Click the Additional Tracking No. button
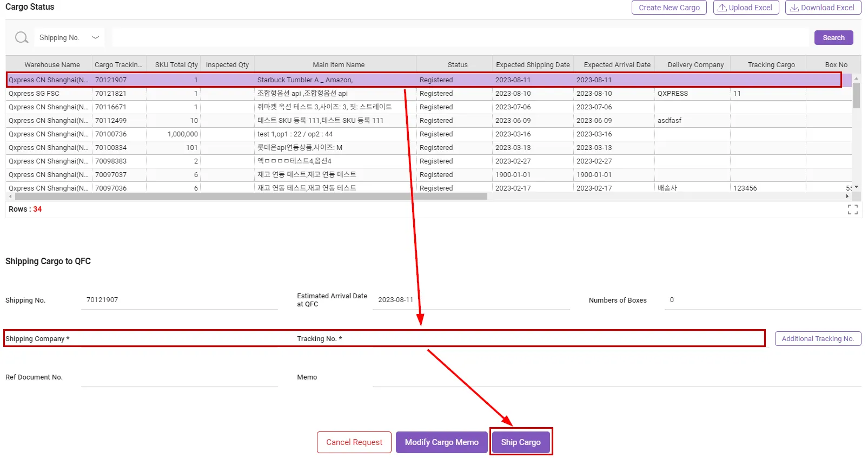This screenshot has width=868, height=458. click(x=818, y=339)
